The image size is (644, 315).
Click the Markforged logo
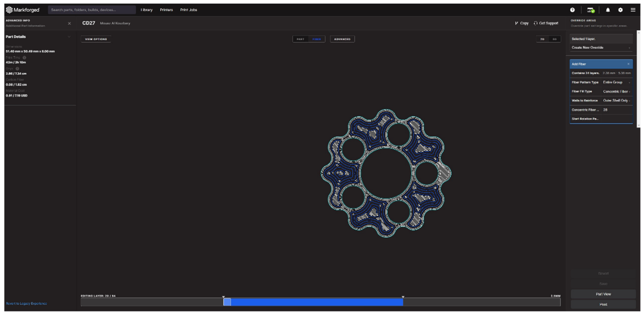(23, 10)
